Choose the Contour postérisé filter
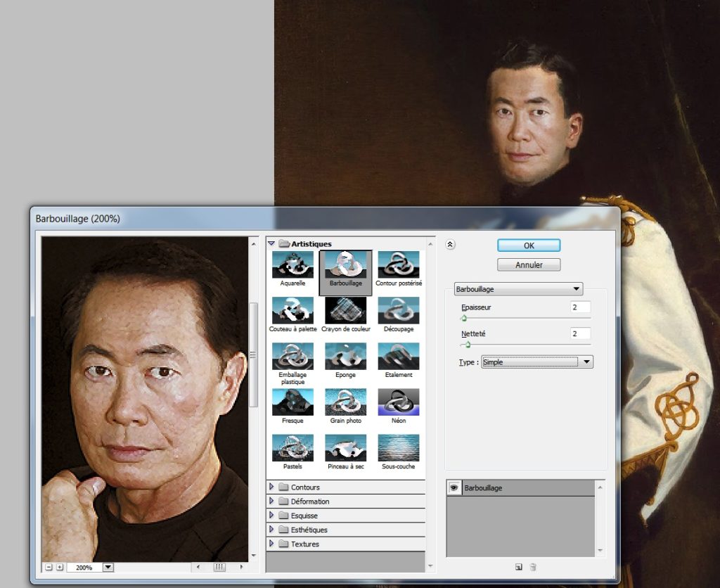720x588 pixels. point(399,265)
